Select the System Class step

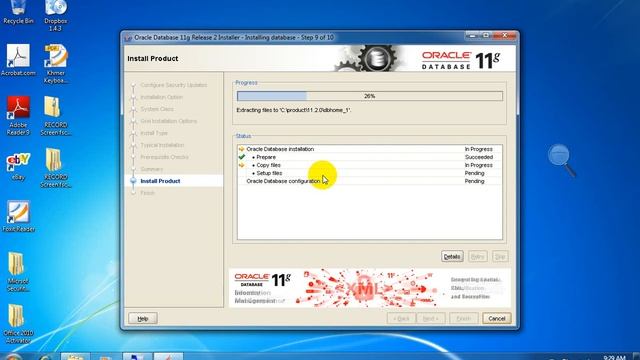tap(157, 109)
